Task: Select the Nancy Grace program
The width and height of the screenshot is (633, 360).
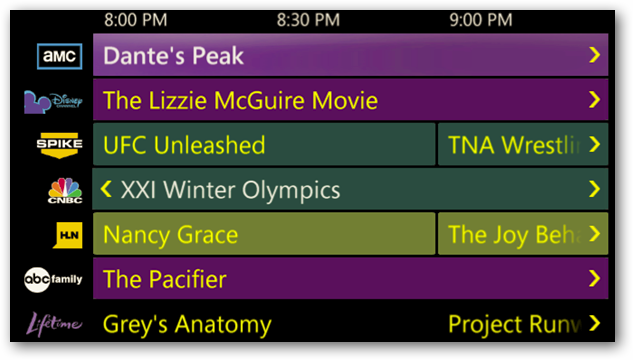Action: point(264,234)
